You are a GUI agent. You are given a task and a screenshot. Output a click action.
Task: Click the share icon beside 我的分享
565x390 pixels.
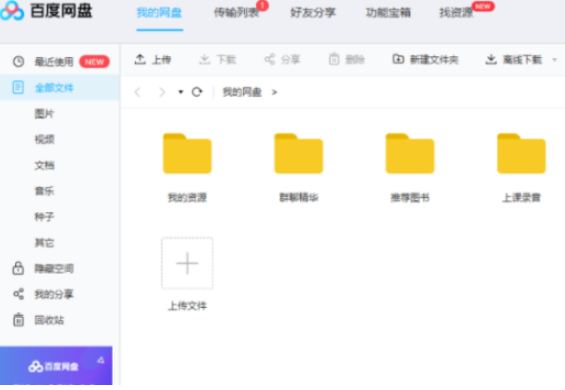[x=18, y=294]
